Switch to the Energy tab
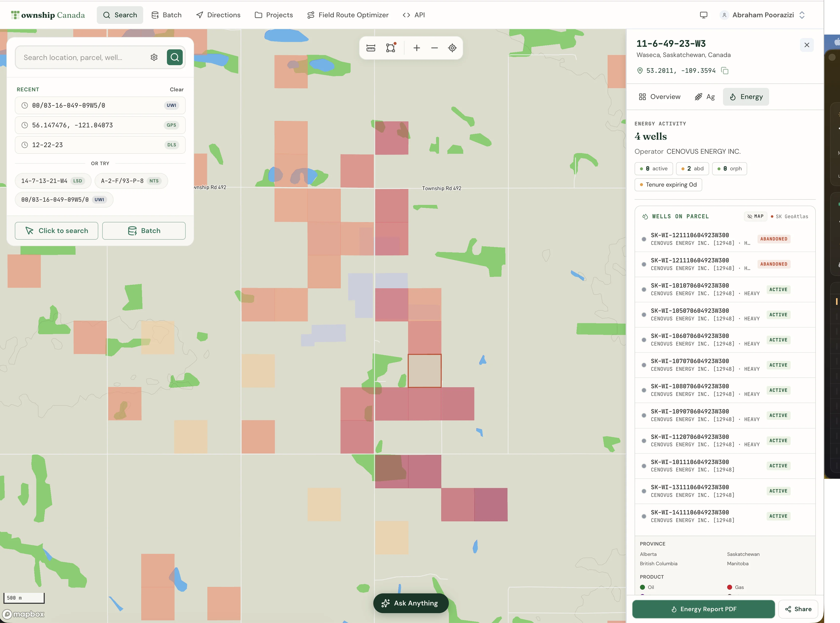The image size is (840, 623). (x=746, y=97)
